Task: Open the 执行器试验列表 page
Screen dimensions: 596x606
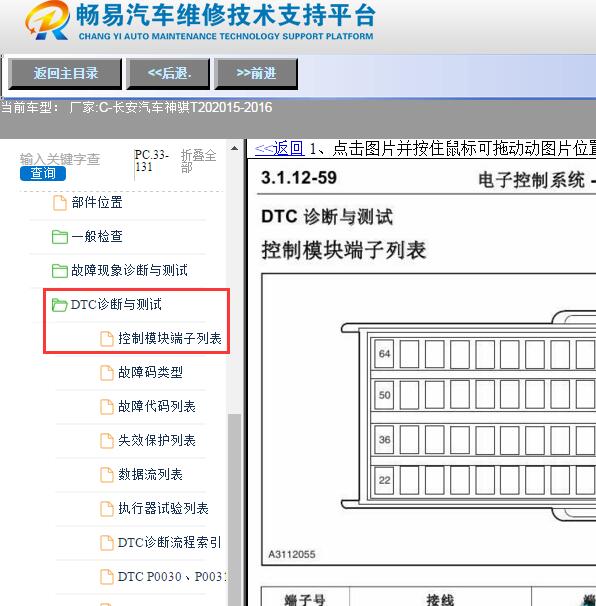Action: [163, 509]
